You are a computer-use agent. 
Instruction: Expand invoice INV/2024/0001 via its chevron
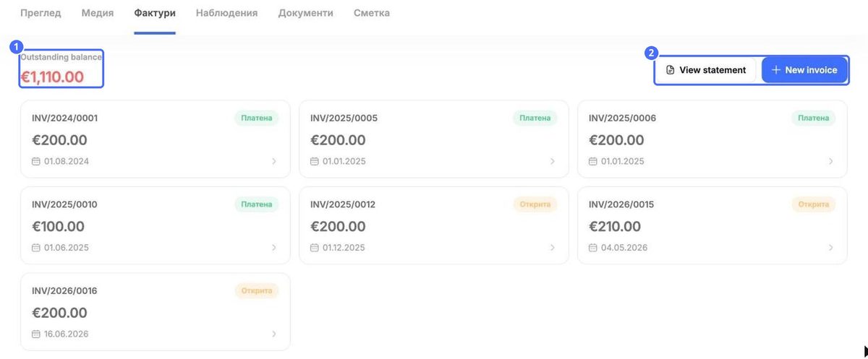(x=274, y=161)
